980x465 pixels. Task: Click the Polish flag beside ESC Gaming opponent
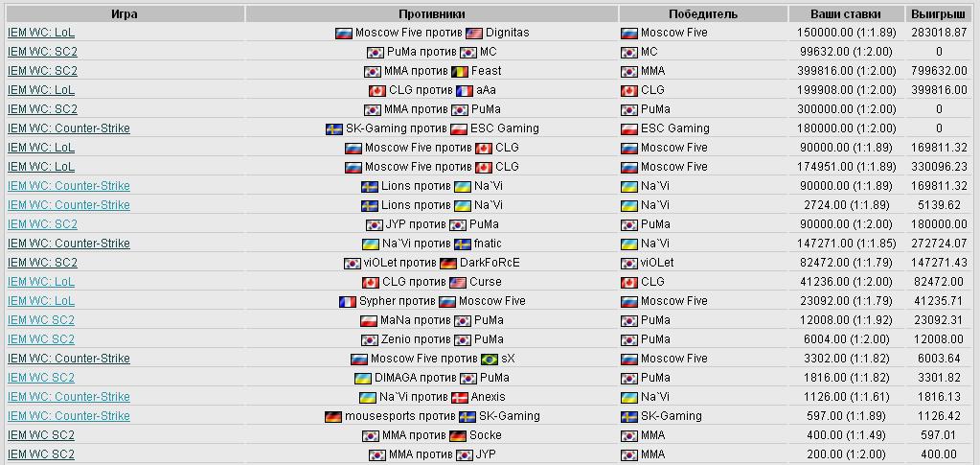459,128
